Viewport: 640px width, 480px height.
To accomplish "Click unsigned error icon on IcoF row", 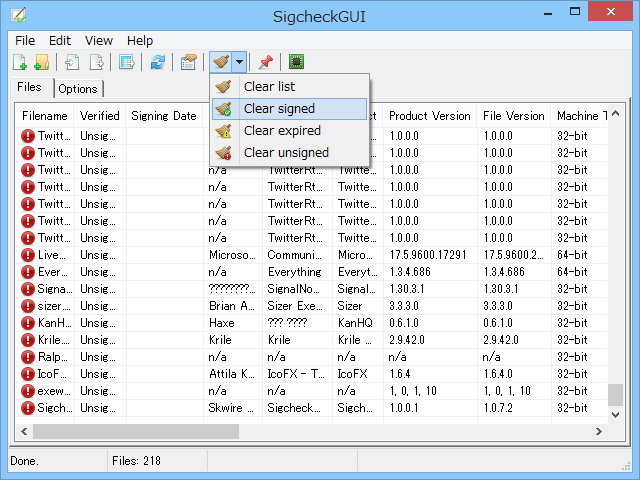I will pos(28,374).
